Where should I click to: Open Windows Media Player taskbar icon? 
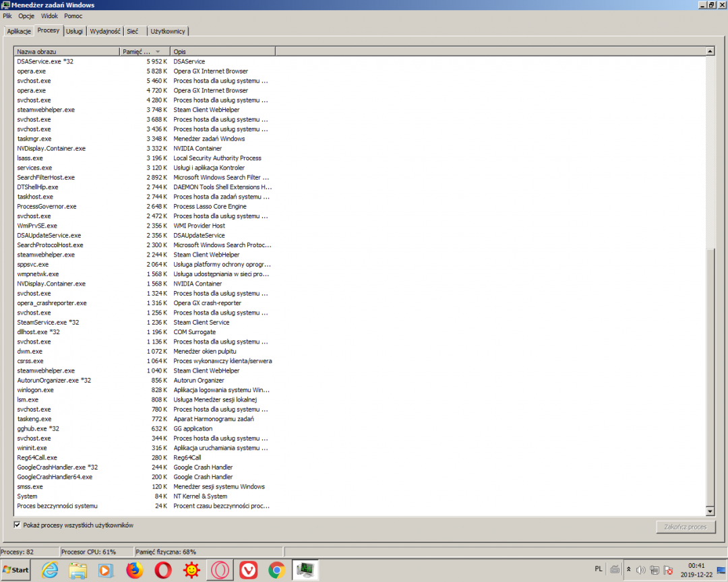107,570
